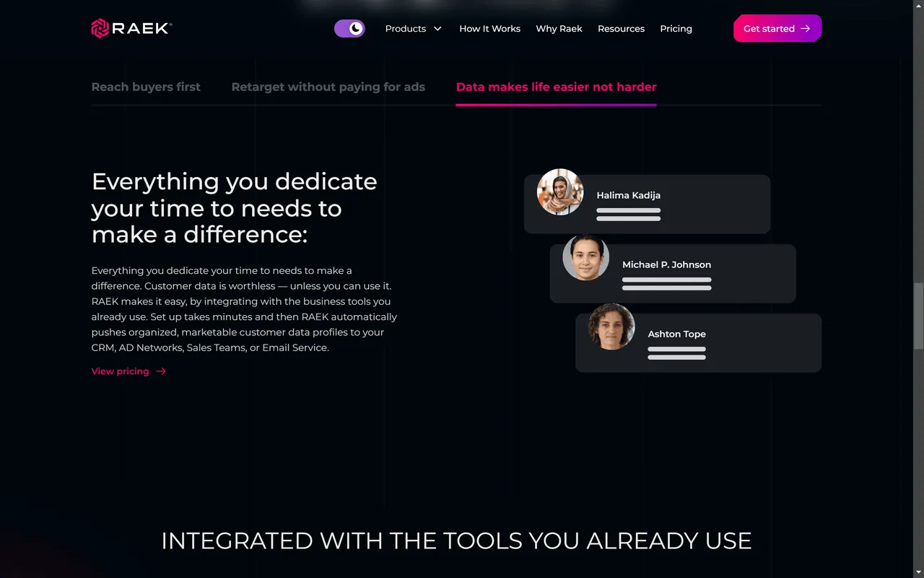The height and width of the screenshot is (578, 924).
Task: Expand the Products dropdown
Action: [406, 29]
